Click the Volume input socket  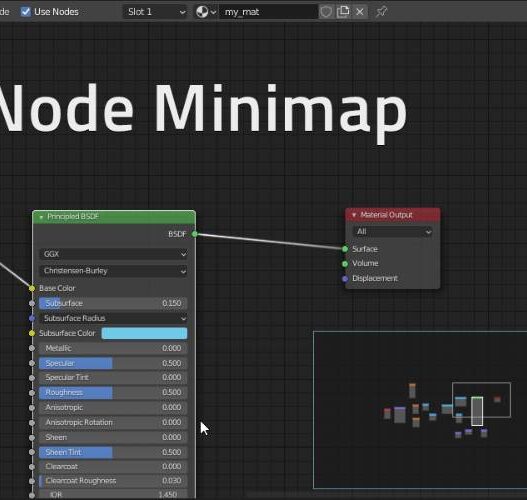point(345,264)
